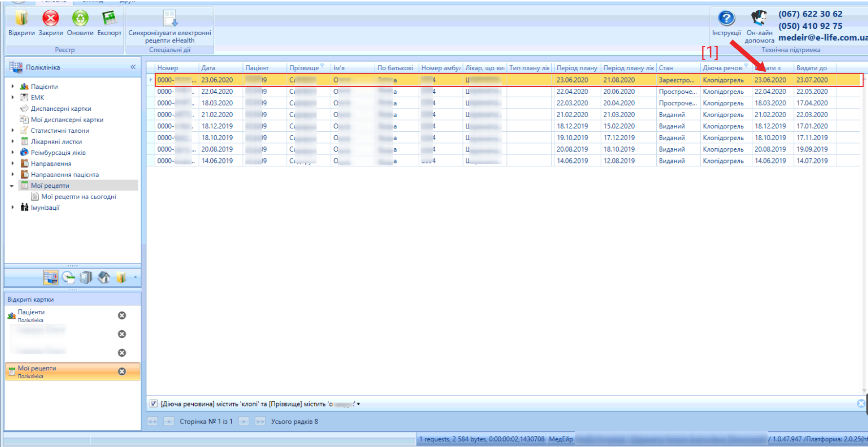
Task: Expand the Реімбурсація ліків tree node
Action: (13, 152)
